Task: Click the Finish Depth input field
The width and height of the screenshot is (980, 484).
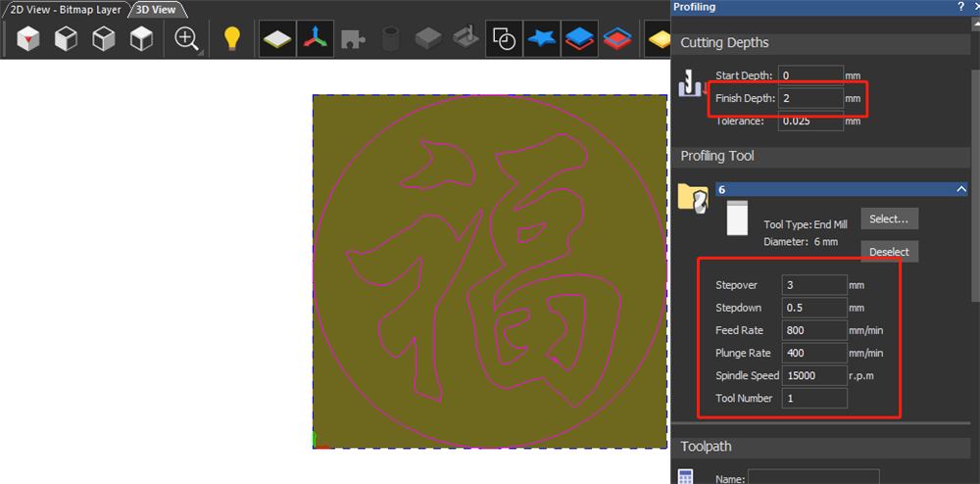Action: tap(810, 99)
